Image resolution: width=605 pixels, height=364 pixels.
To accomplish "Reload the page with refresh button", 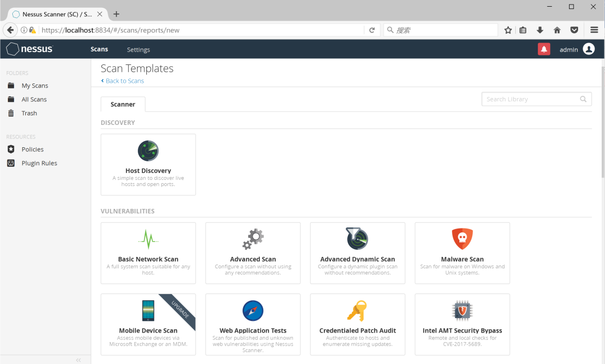I will click(x=372, y=30).
